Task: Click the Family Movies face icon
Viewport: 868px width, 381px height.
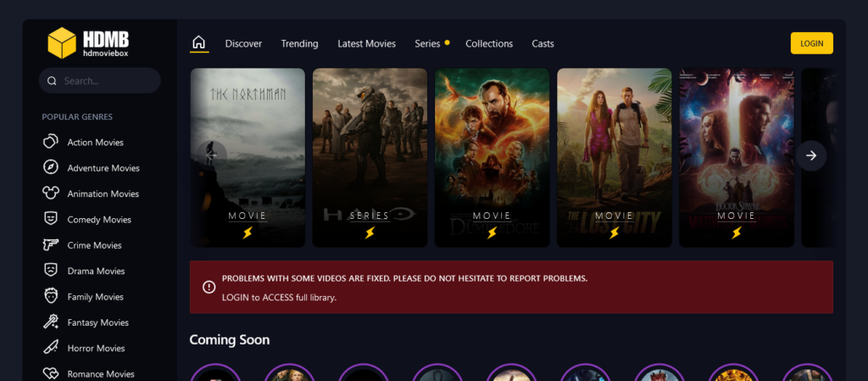Action: click(50, 296)
